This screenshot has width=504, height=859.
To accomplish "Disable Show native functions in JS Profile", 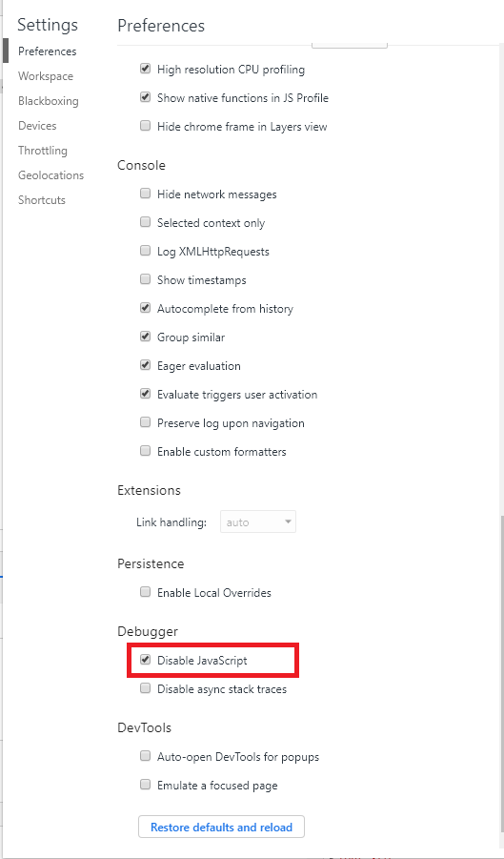I will pos(145,97).
